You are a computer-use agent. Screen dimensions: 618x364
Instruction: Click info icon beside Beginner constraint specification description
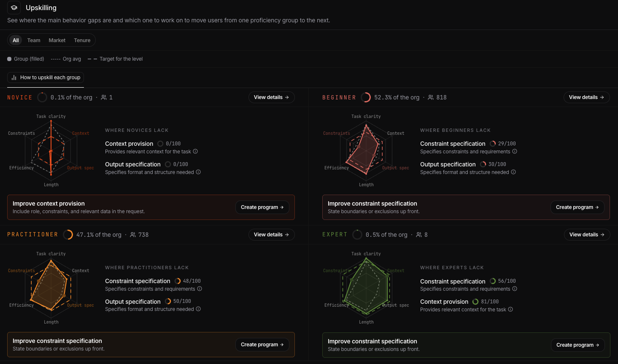pos(515,151)
